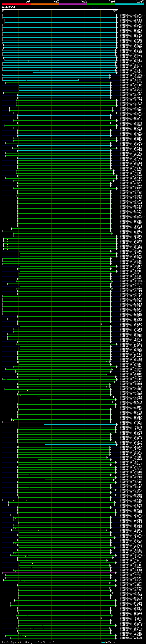Click label UniRef100_Q5QMK0
The image size is (146, 644).
[x=131, y=37]
